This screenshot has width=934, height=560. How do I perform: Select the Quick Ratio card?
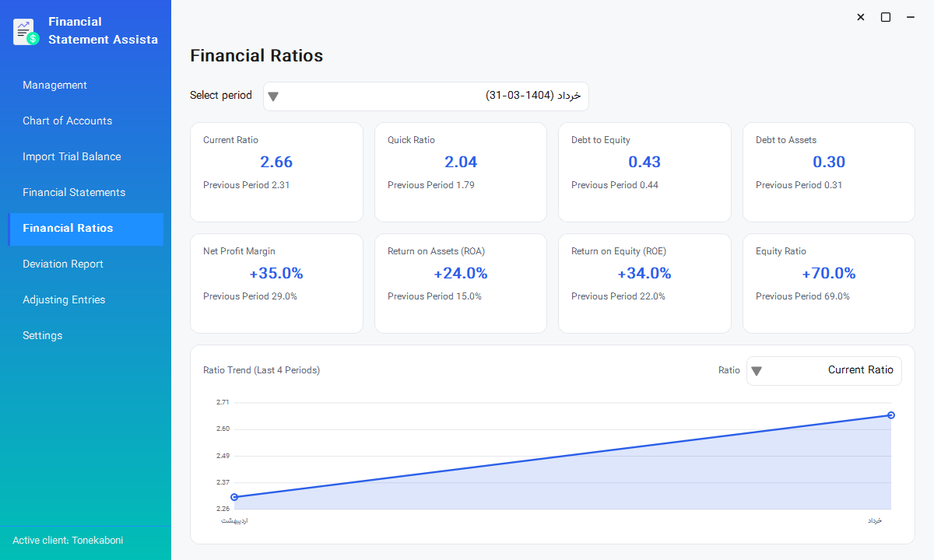(x=461, y=172)
